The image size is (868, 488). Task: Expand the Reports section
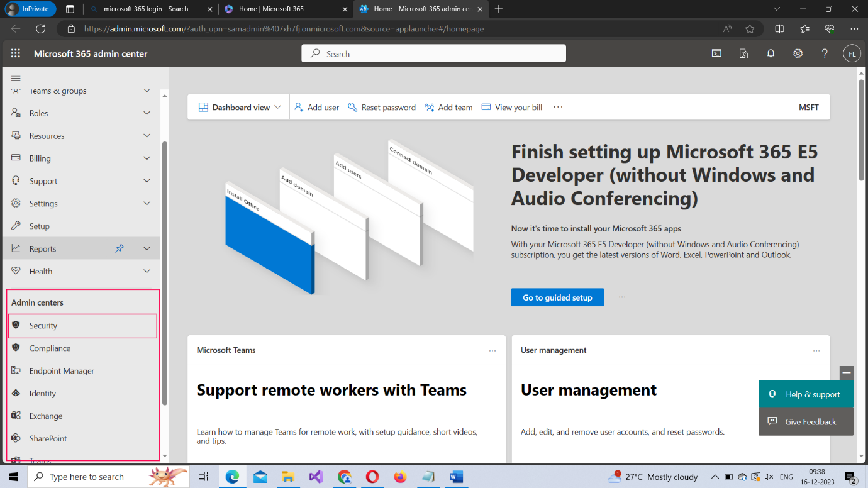point(147,248)
